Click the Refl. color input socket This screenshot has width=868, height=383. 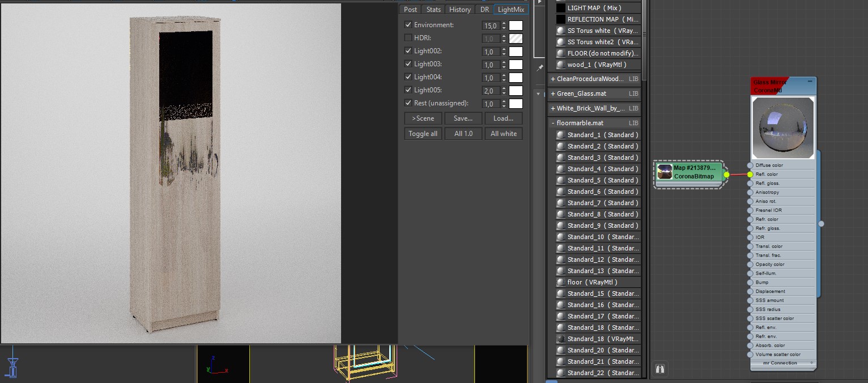coord(750,175)
